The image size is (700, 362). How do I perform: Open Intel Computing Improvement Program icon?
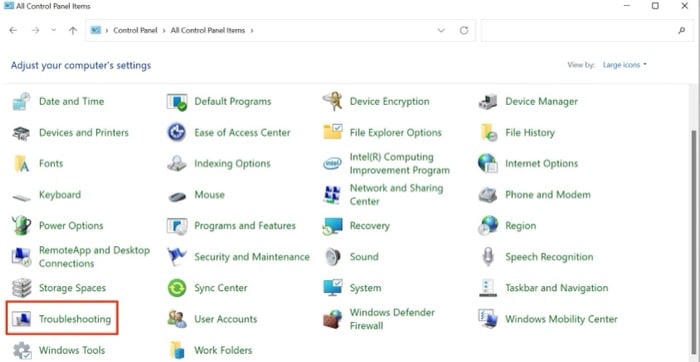point(332,164)
